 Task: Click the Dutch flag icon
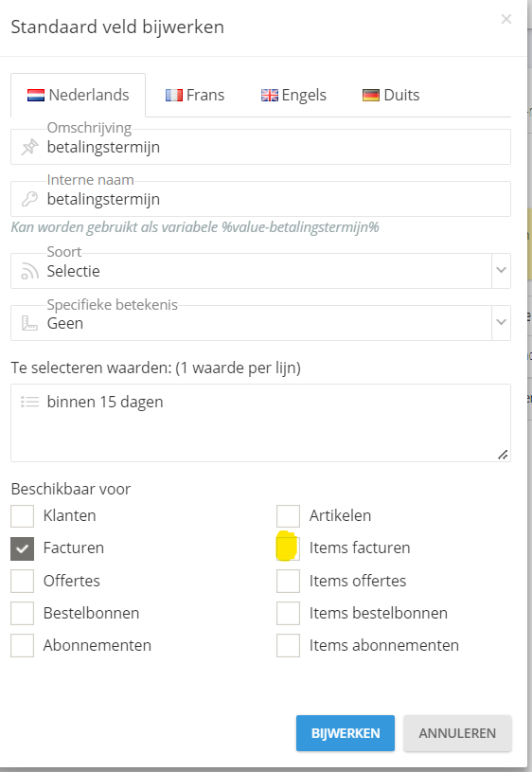pos(36,95)
